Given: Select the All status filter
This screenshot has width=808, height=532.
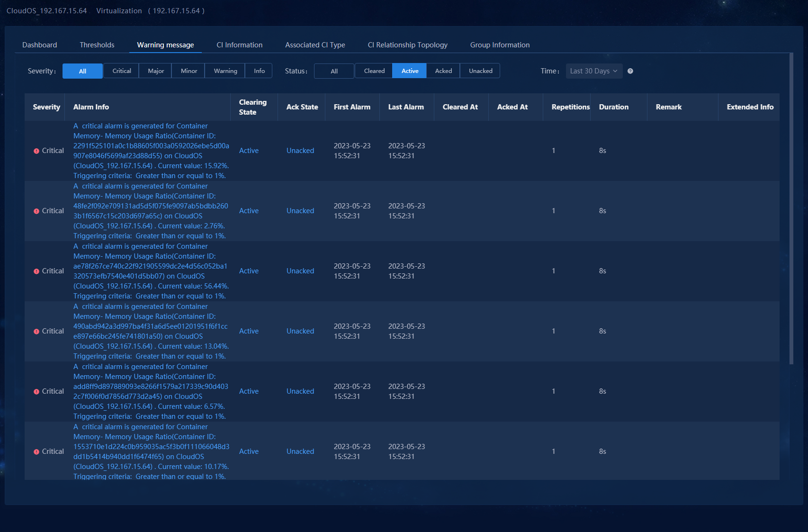Looking at the screenshot, I should tap(334, 71).
